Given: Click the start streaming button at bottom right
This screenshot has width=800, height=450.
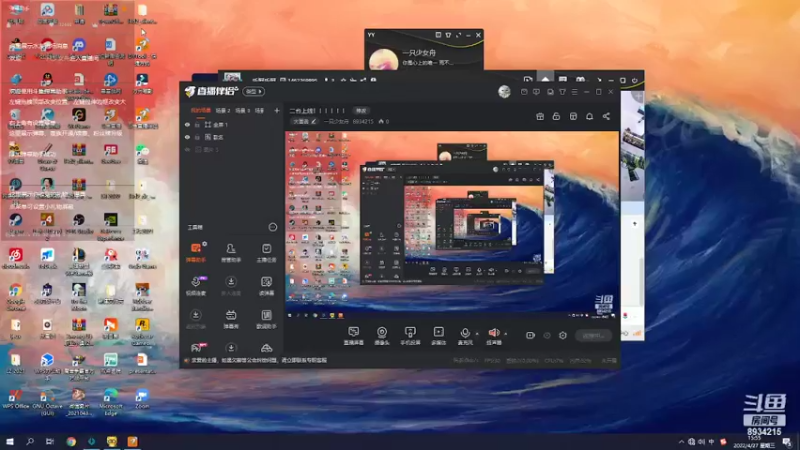Looking at the screenshot, I should pyautogui.click(x=593, y=336).
